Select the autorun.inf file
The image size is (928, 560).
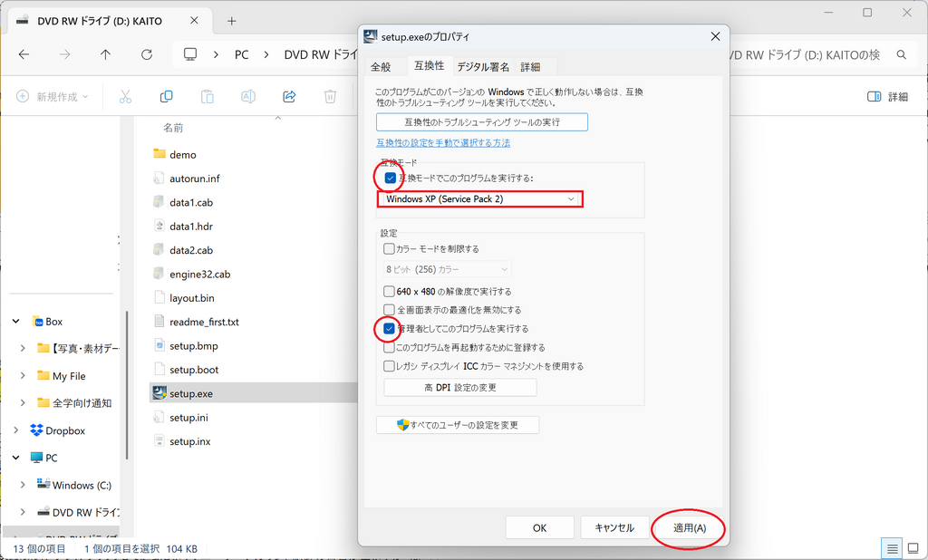194,179
